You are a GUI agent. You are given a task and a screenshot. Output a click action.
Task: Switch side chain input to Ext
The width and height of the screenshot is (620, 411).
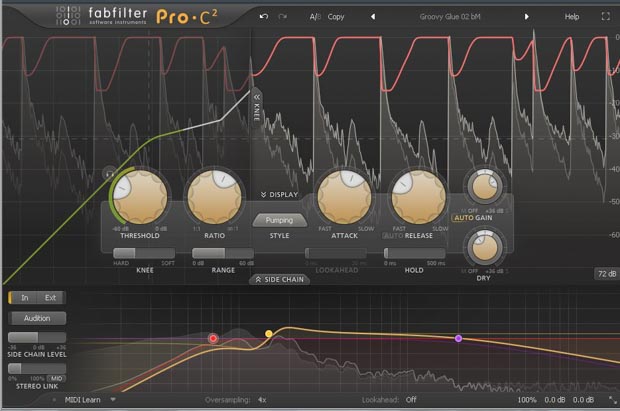[51, 297]
